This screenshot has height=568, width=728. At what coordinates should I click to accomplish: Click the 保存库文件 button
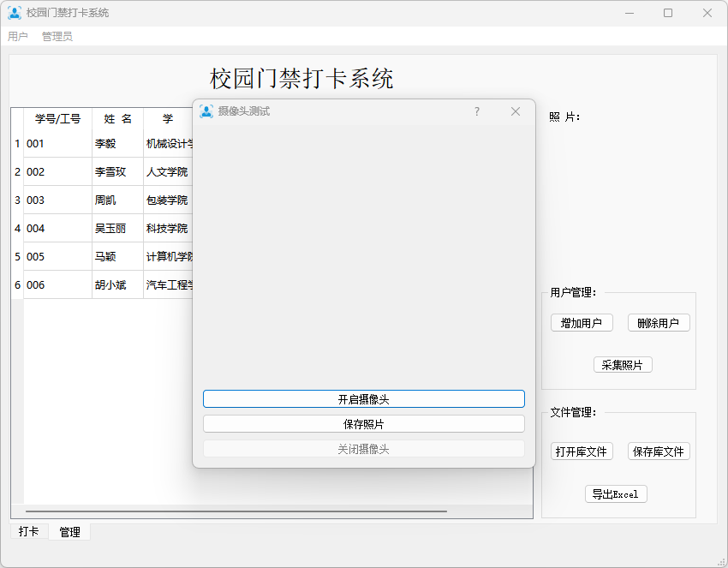pos(659,451)
